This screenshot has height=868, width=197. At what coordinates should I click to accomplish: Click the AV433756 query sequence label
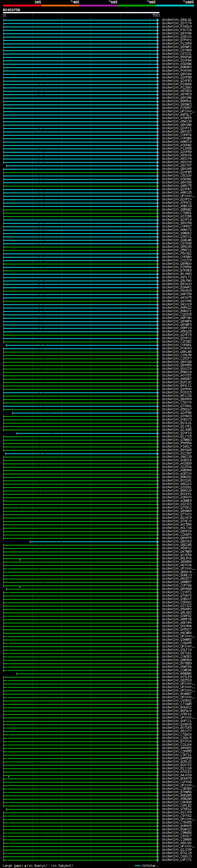point(11,10)
